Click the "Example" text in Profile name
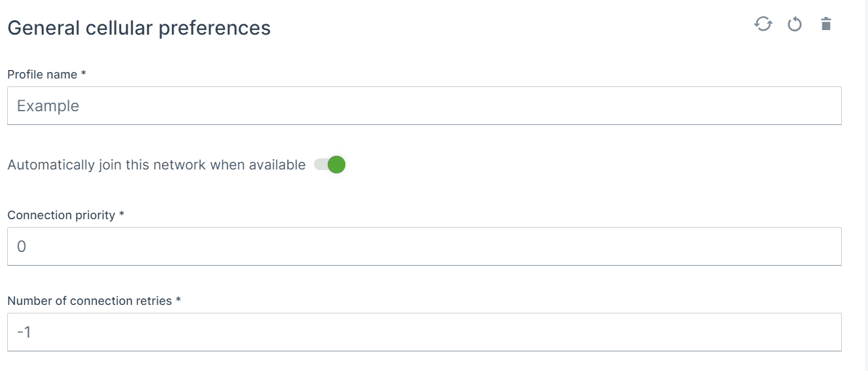 [x=48, y=106]
